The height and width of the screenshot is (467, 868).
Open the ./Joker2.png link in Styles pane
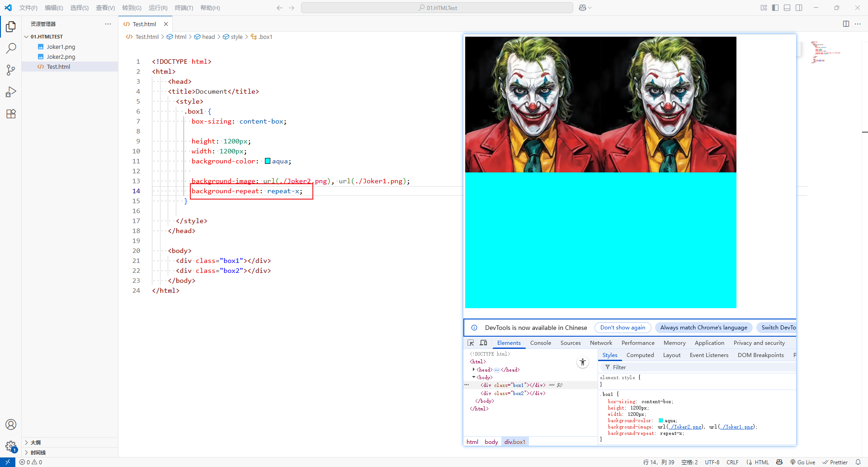click(x=685, y=427)
